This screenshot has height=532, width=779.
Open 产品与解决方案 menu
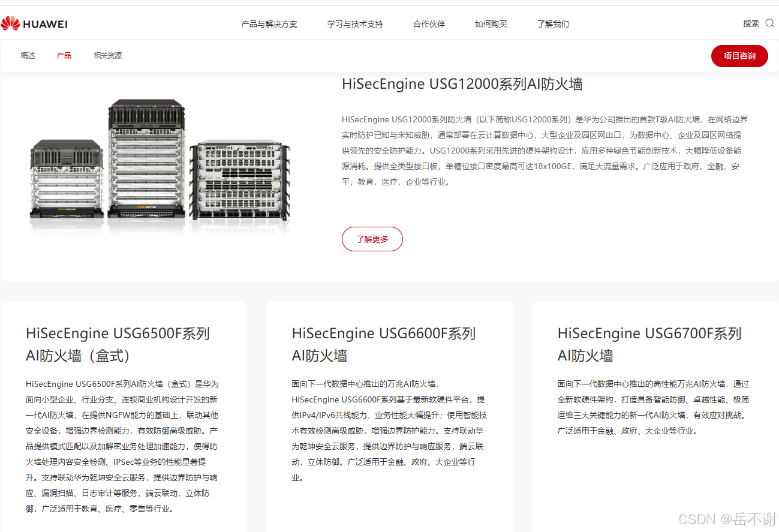[x=269, y=24]
